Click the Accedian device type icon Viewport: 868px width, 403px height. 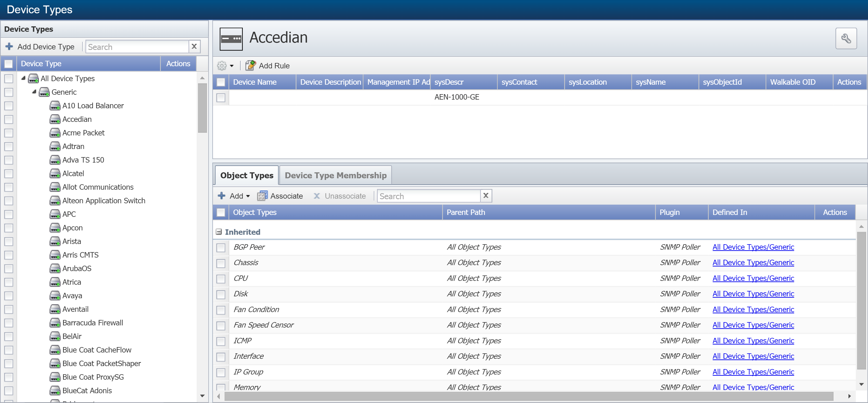click(x=54, y=119)
